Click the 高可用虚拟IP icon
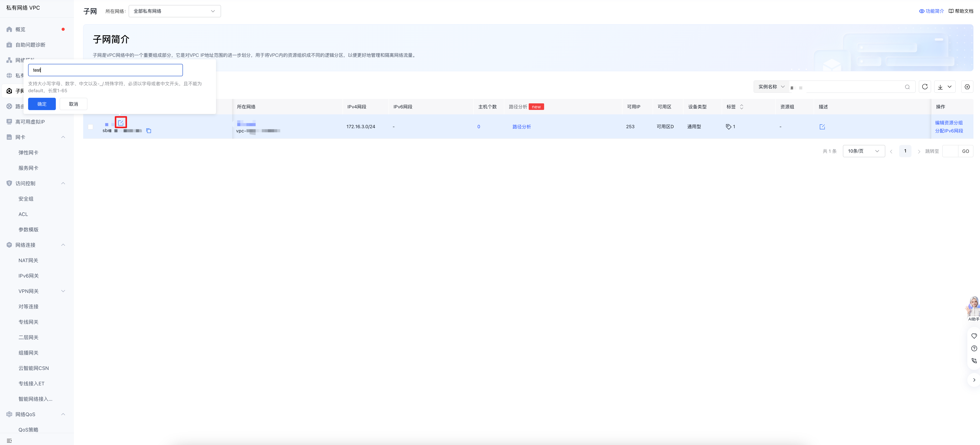Image resolution: width=980 pixels, height=445 pixels. [9, 122]
